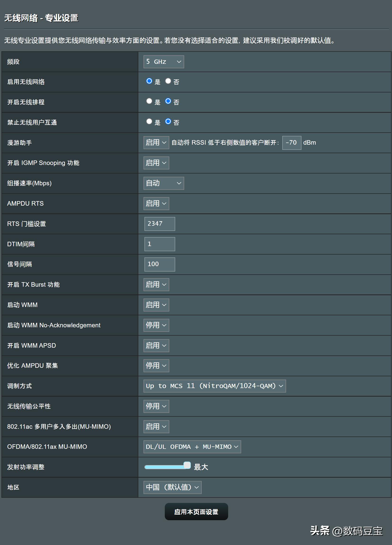The image size is (392, 545).
Task: Open the TX Burst dropdown
Action: point(156,285)
